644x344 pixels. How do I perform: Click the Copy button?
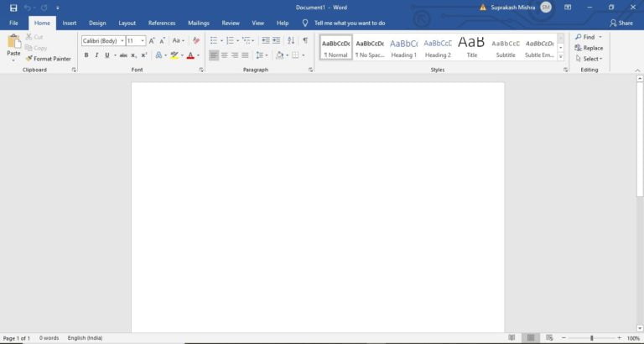36,48
